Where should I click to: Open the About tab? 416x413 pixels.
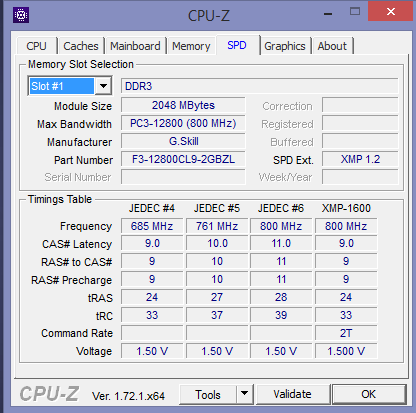[x=332, y=46]
